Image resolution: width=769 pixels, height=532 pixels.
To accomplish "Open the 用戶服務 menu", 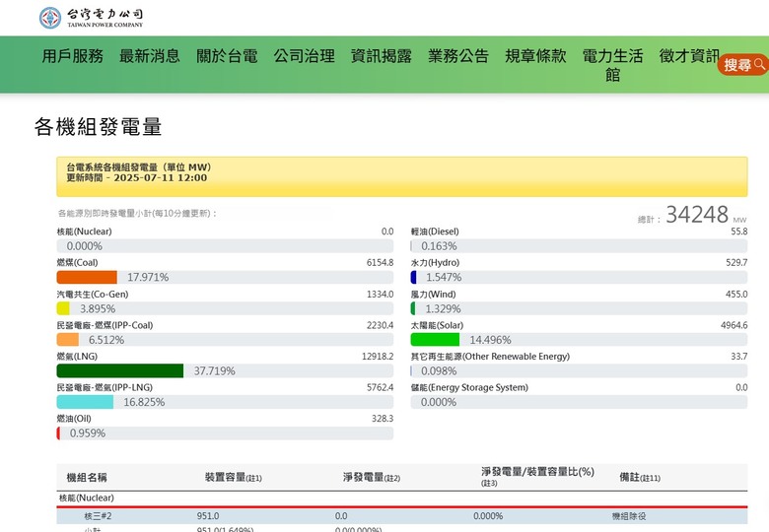I will point(73,56).
